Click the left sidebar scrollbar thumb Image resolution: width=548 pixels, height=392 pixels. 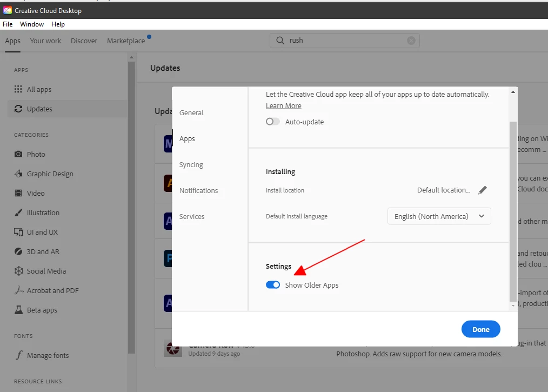pyautogui.click(x=131, y=208)
